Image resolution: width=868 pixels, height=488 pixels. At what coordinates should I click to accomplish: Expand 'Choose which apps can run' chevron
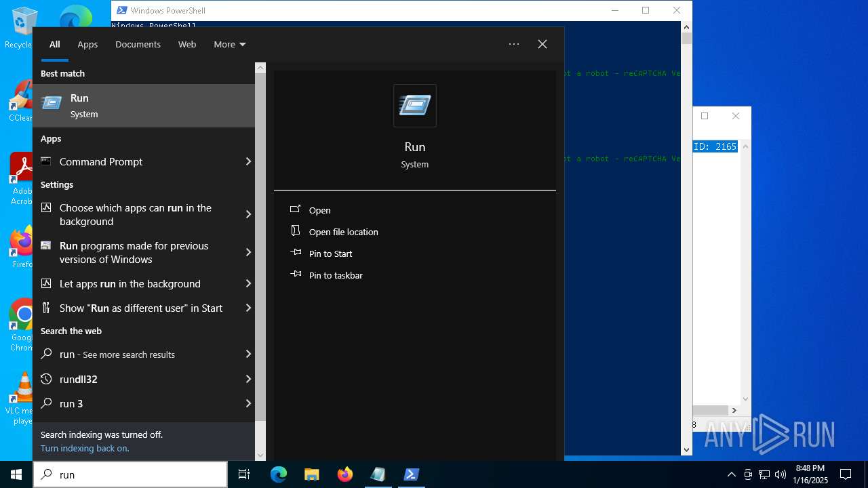pyautogui.click(x=248, y=214)
